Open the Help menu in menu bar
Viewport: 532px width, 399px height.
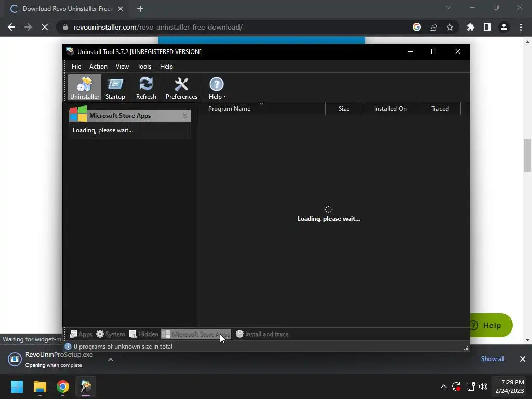click(166, 66)
